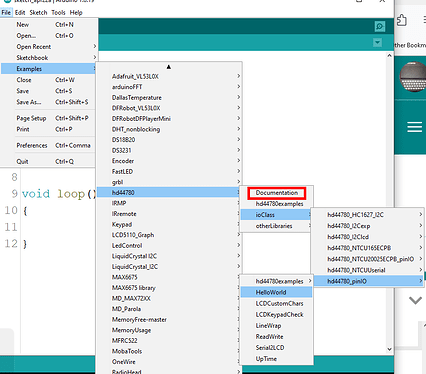Screen dimensions: 426x374
Task: Click the round profile avatar image
Action: 413,77
